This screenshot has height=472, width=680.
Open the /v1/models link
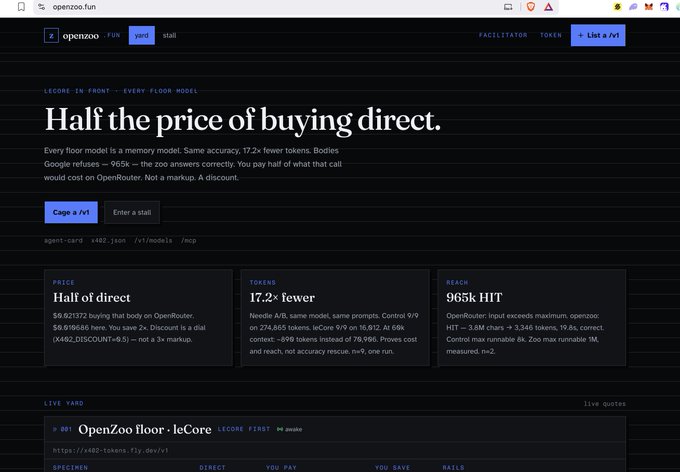[153, 240]
